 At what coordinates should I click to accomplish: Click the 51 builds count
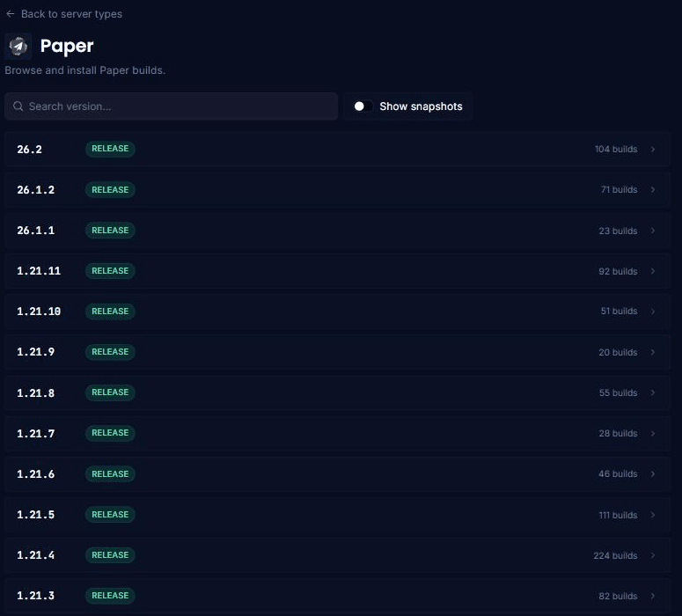coord(619,312)
